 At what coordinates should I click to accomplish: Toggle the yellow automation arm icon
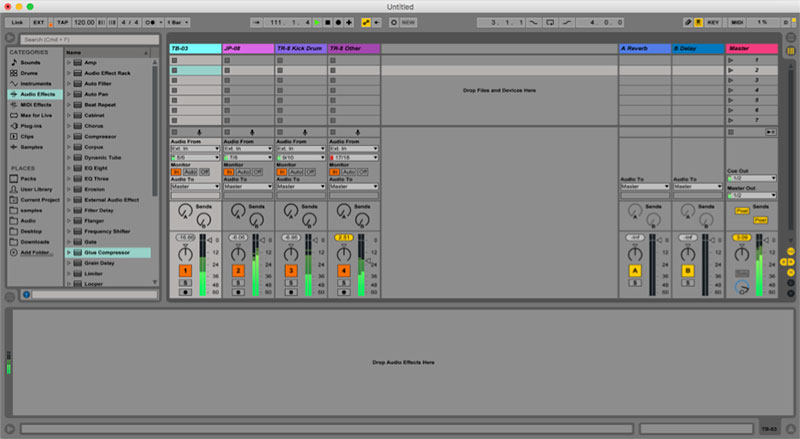tap(366, 22)
